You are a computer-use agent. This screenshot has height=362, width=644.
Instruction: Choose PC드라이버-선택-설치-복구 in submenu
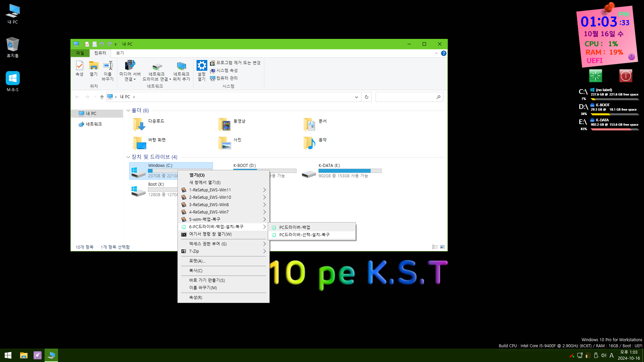pyautogui.click(x=312, y=235)
